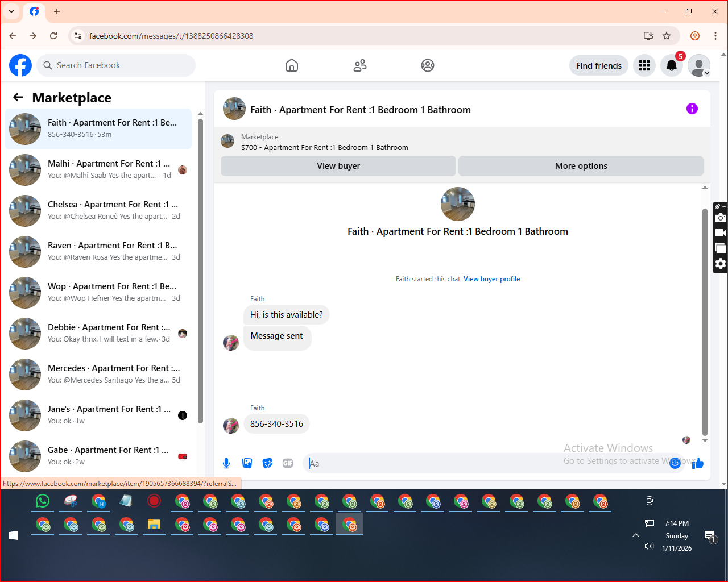Open File Explorer from the taskbar
The height and width of the screenshot is (582, 728).
click(154, 524)
